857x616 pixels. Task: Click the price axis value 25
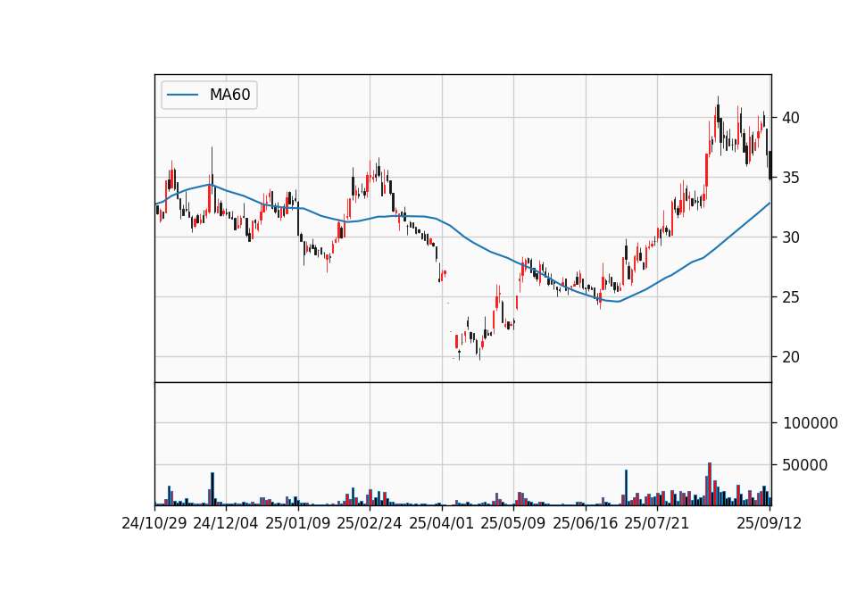791,297
